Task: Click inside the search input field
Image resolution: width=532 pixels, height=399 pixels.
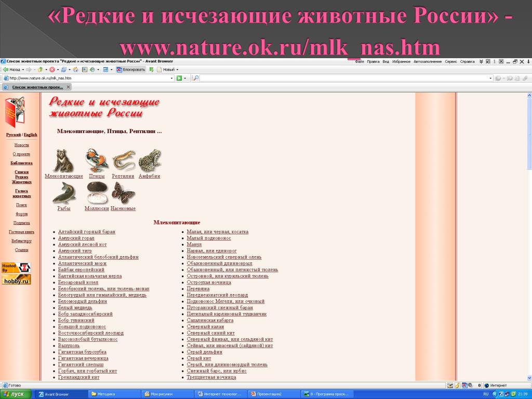Action: [344, 78]
